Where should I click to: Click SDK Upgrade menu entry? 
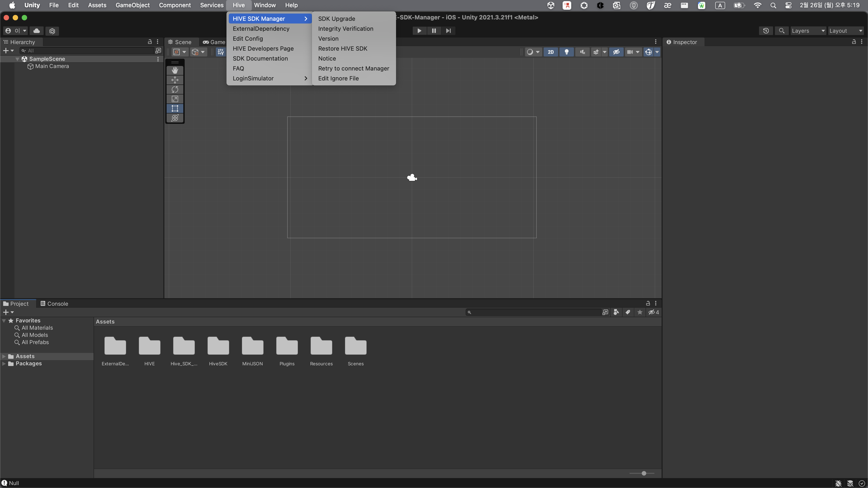(x=336, y=19)
